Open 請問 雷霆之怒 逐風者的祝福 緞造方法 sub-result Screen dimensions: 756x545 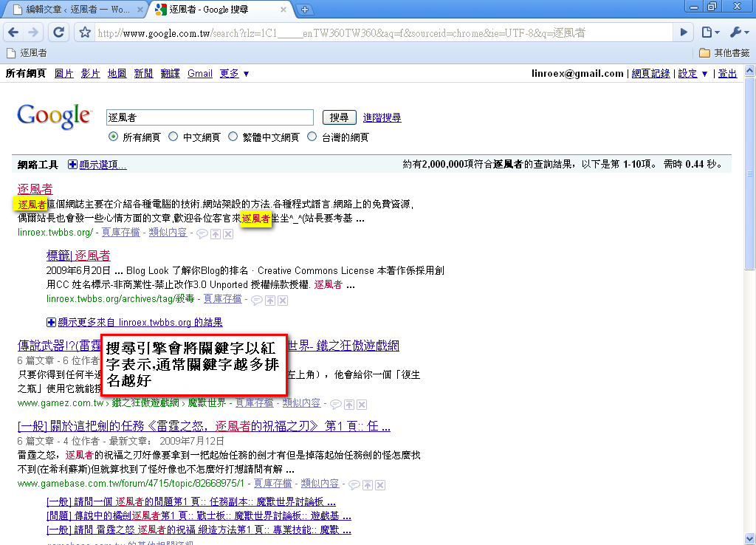point(199,529)
